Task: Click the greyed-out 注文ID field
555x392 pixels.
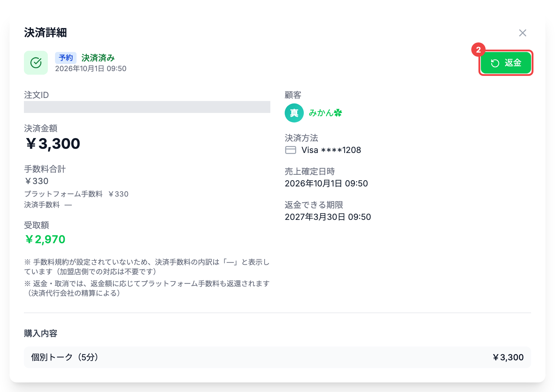Action: pos(147,107)
